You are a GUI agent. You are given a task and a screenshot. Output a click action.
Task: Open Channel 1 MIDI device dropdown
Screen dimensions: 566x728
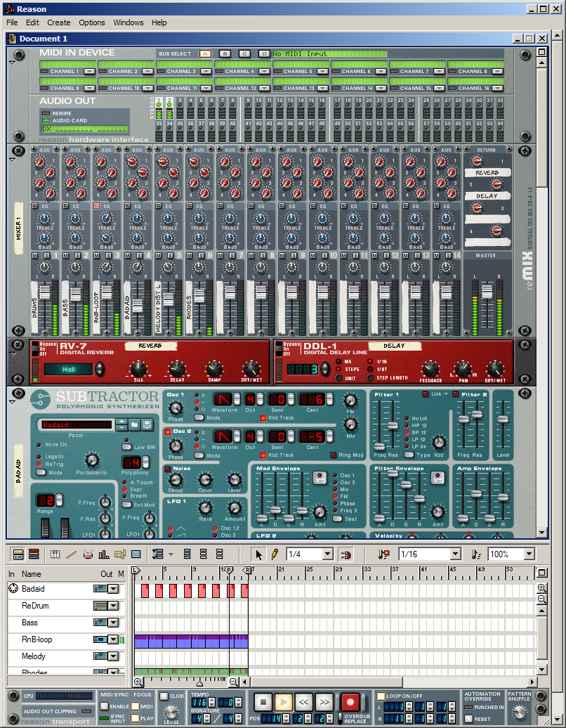(x=90, y=72)
